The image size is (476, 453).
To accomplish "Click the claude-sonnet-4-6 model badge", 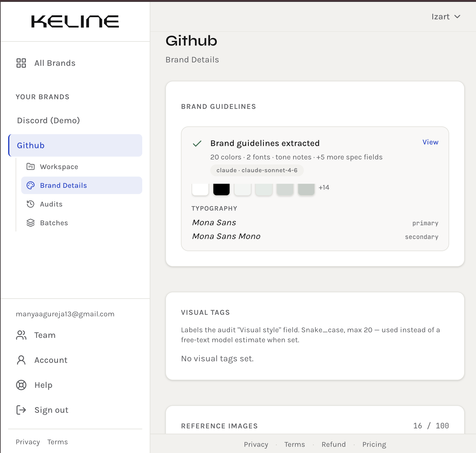I will 257,170.
